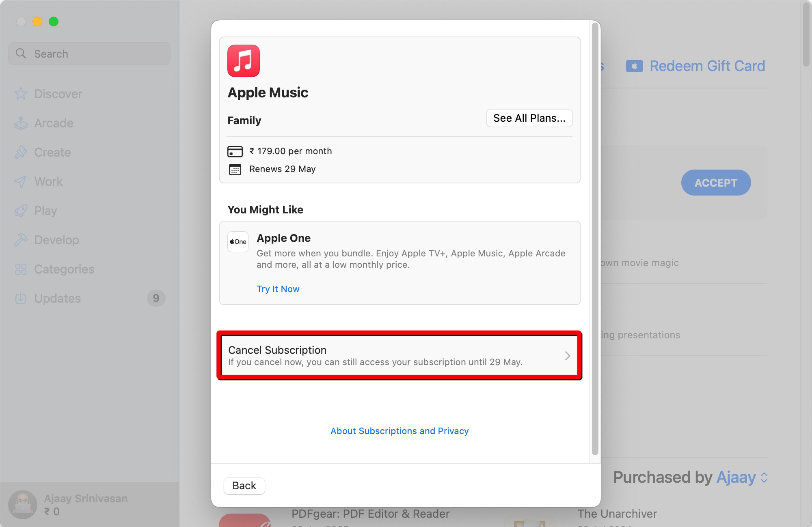Open the Discover section from sidebar
The image size is (812, 527).
58,94
